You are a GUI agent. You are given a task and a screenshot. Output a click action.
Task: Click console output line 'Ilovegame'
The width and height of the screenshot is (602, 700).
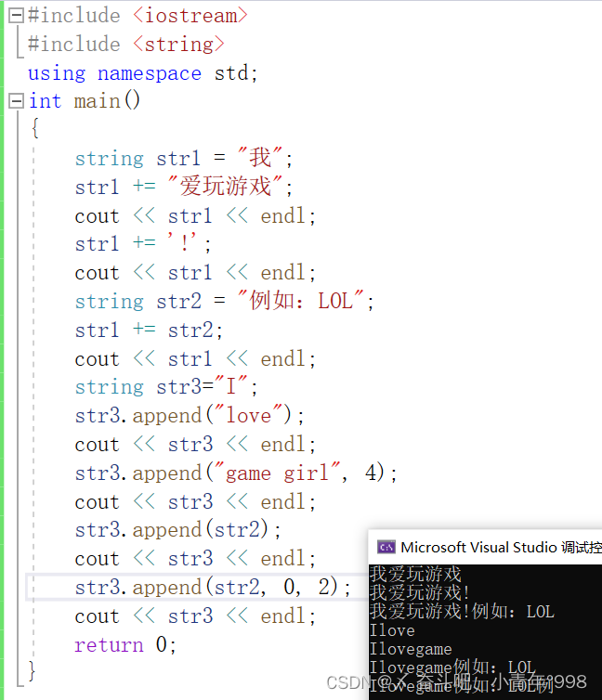click(x=411, y=649)
